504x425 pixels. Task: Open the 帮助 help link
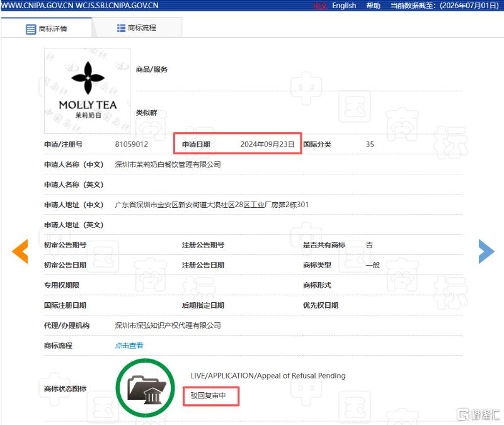coord(373,6)
